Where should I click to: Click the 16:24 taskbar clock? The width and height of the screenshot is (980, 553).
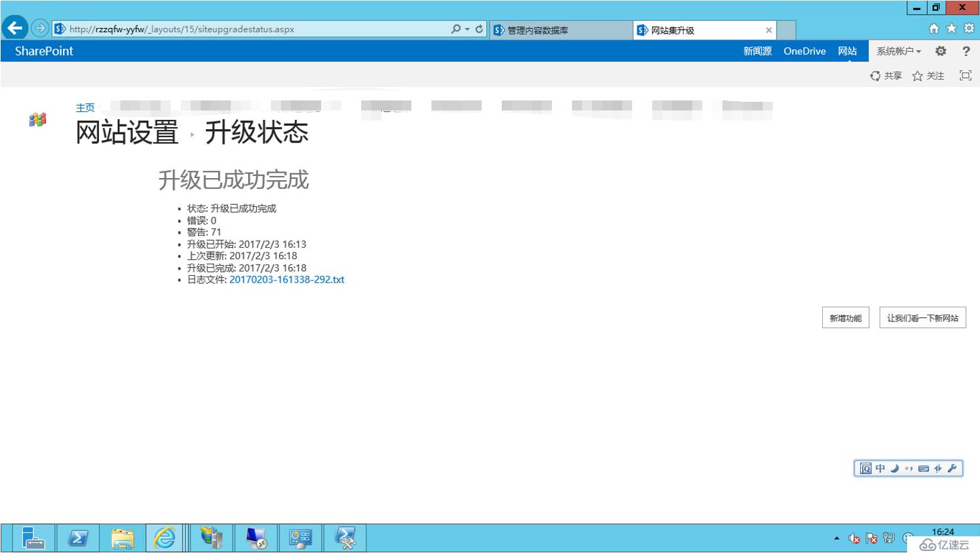(x=943, y=532)
